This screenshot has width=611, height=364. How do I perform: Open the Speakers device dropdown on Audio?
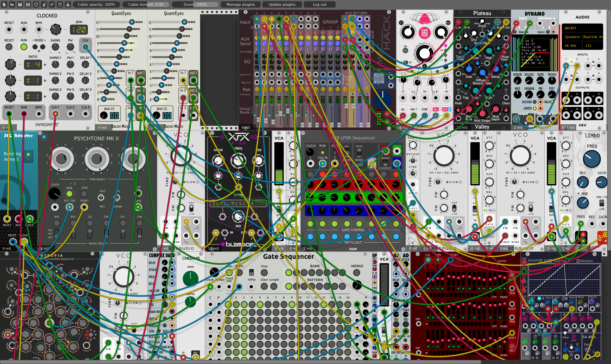[582, 37]
